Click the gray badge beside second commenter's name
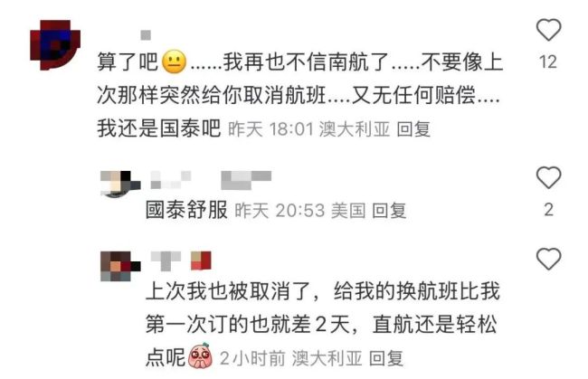This screenshot has width=588, height=379. (x=246, y=180)
